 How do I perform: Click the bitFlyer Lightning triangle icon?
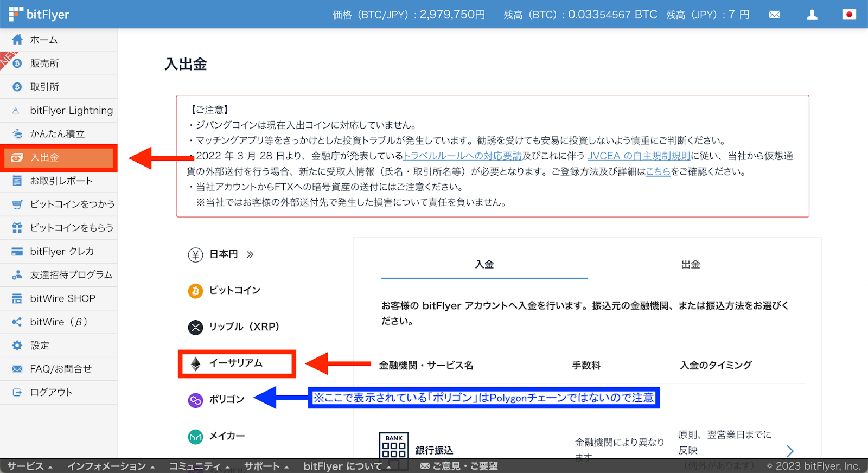[16, 111]
